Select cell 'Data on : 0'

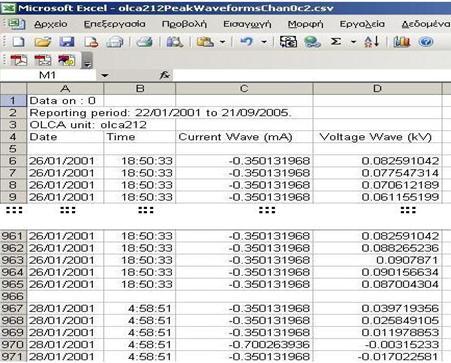tap(65, 101)
